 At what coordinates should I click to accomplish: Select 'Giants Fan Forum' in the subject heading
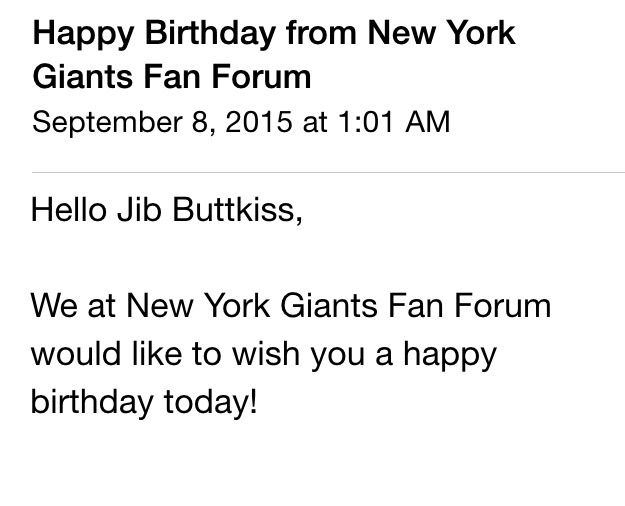click(x=172, y=77)
